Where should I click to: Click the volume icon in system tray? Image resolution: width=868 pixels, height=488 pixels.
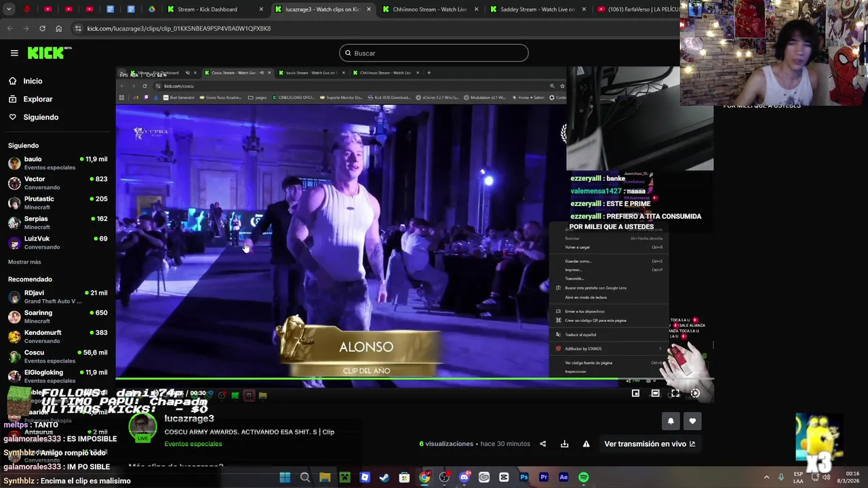(827, 477)
